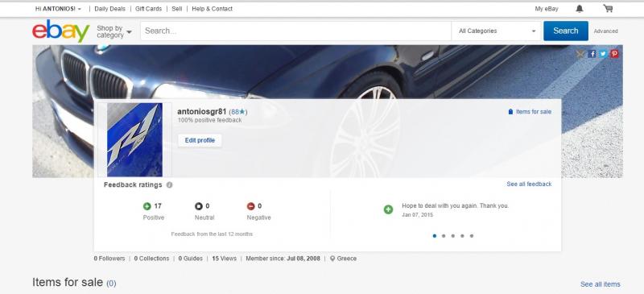The image size is (644, 294).
Task: Click into the Search input field
Action: pos(295,31)
